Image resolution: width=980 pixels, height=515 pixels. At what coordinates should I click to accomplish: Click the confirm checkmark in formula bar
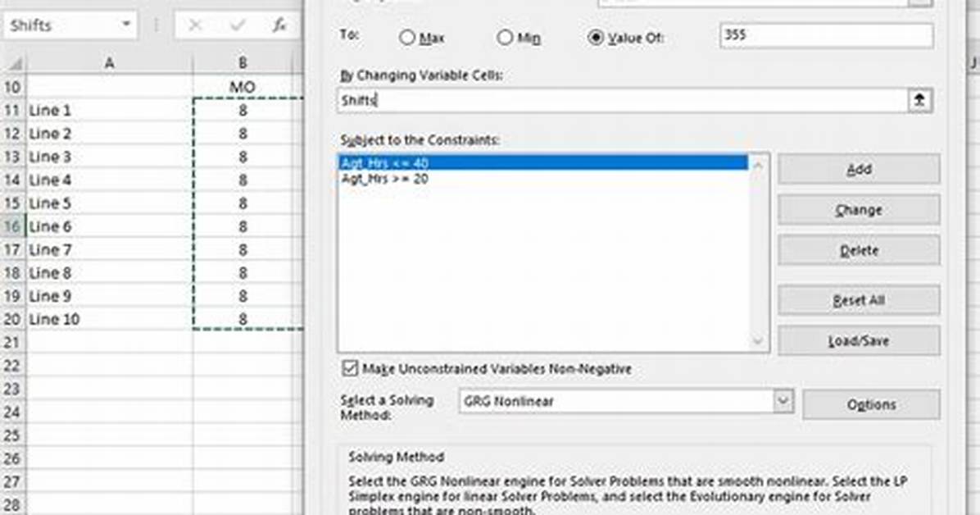pos(237,25)
